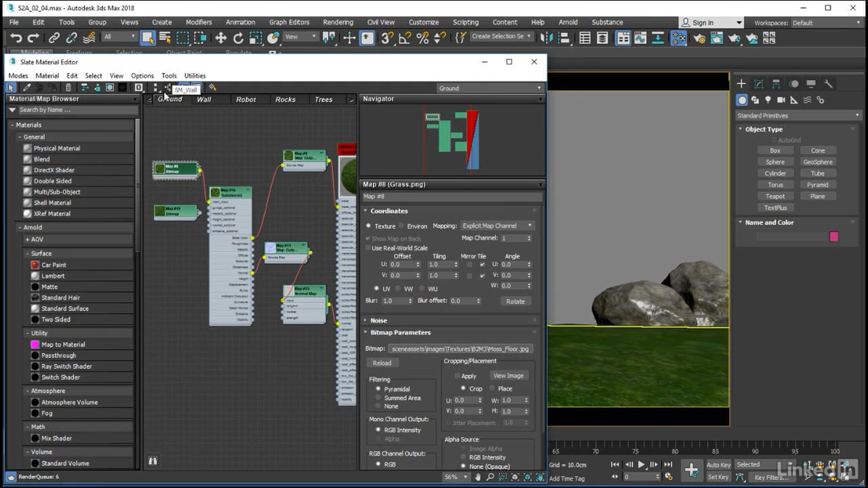This screenshot has height=488, width=868.
Task: Collapse the Bitmap Parameters rollout
Action: pyautogui.click(x=400, y=333)
